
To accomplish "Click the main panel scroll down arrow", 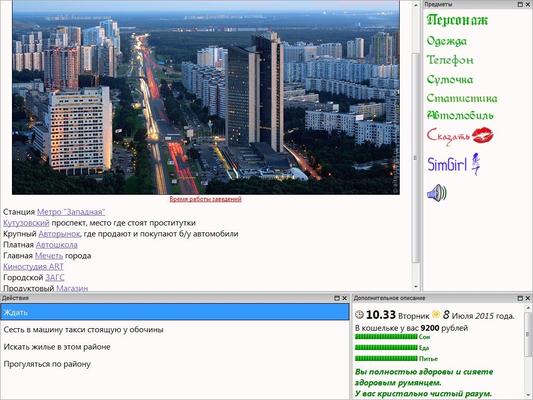I will tap(416, 286).
